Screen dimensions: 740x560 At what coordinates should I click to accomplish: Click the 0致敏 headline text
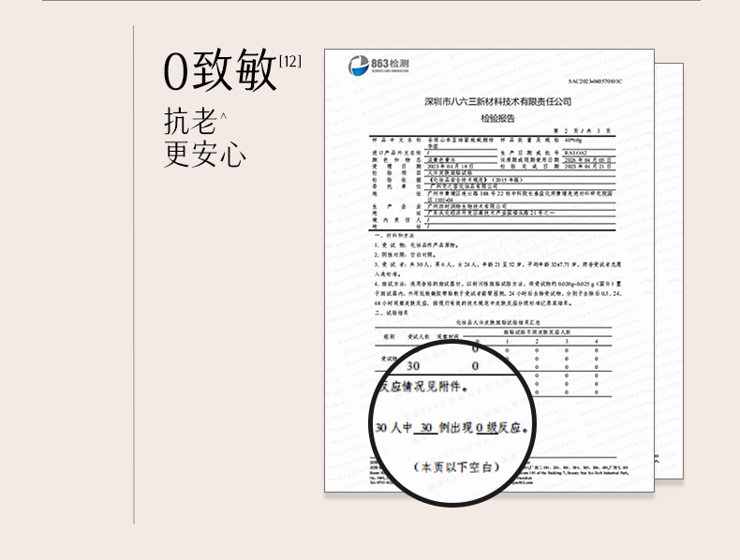(x=220, y=71)
